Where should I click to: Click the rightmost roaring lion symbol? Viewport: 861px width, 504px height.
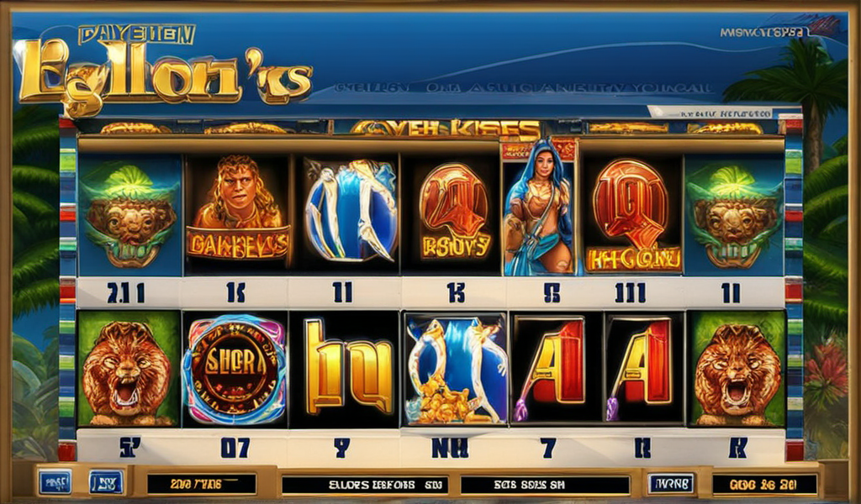pyautogui.click(x=737, y=369)
